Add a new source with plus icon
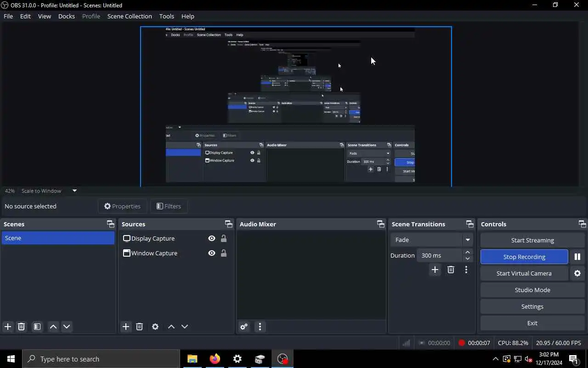The width and height of the screenshot is (588, 368). [x=126, y=327]
